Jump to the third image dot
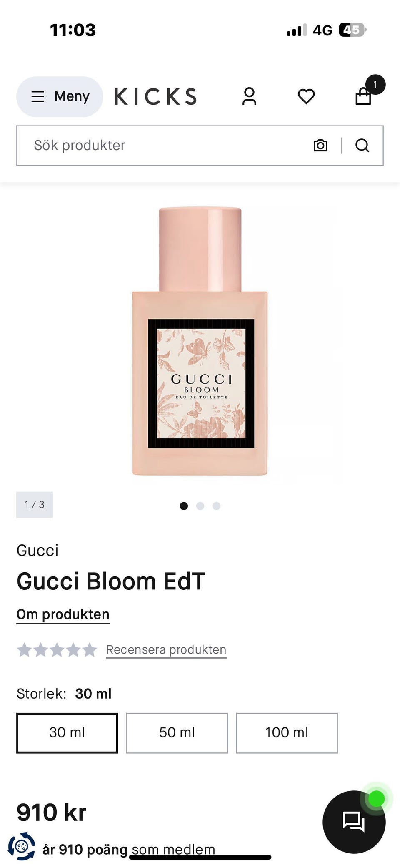Viewport: 400px width, 868px height. tap(216, 506)
